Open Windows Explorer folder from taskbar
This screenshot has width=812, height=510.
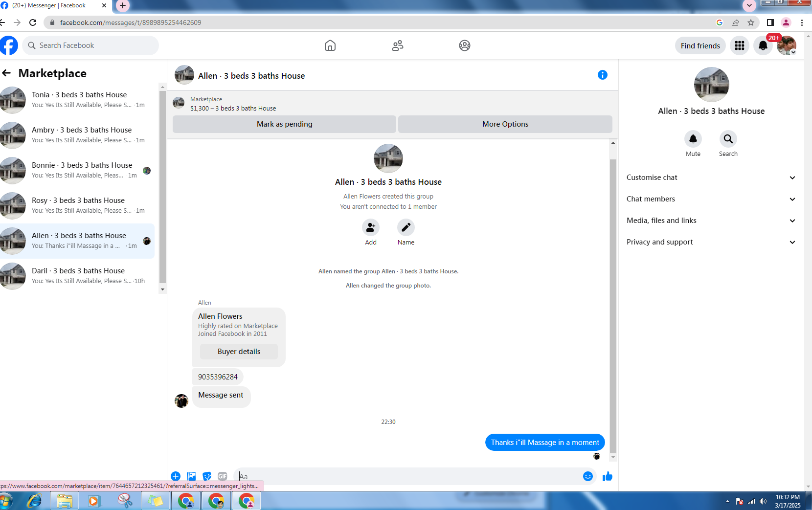tap(64, 501)
